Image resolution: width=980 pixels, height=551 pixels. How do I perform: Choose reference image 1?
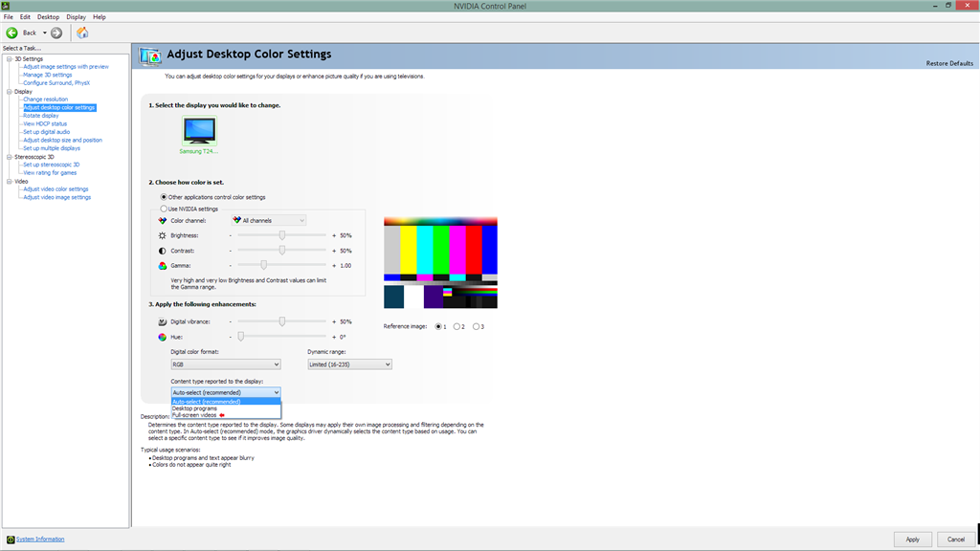tap(438, 326)
